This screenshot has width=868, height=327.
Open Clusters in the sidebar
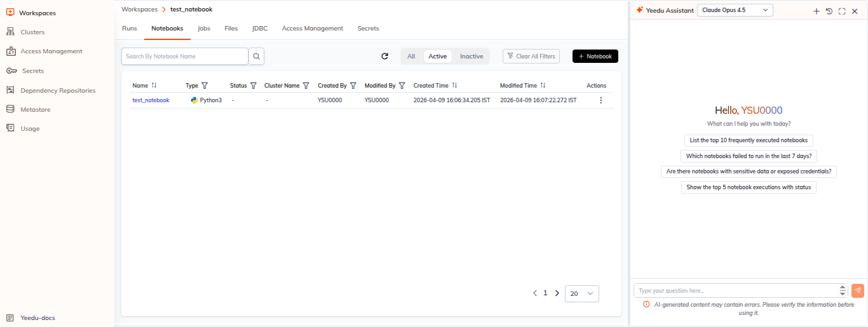[x=32, y=32]
